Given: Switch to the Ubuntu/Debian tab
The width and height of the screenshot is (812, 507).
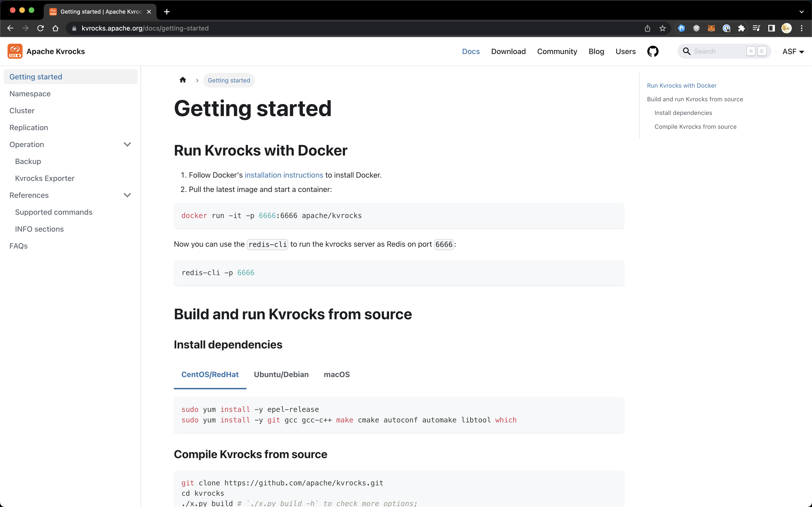Looking at the screenshot, I should click(x=281, y=374).
